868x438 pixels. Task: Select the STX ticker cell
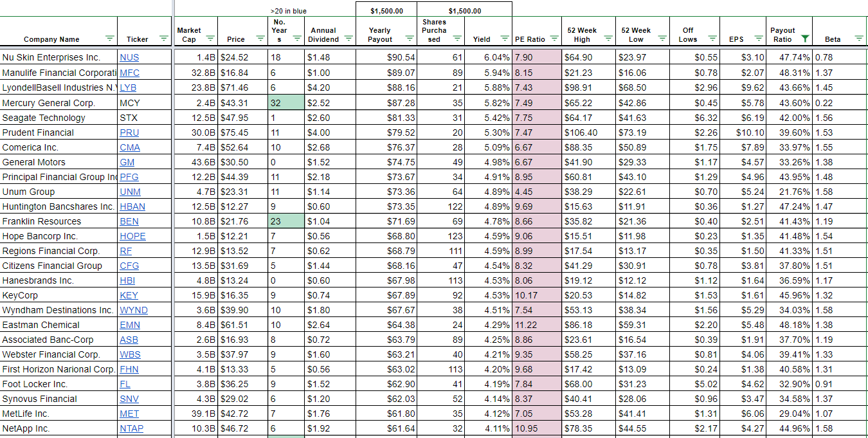146,118
